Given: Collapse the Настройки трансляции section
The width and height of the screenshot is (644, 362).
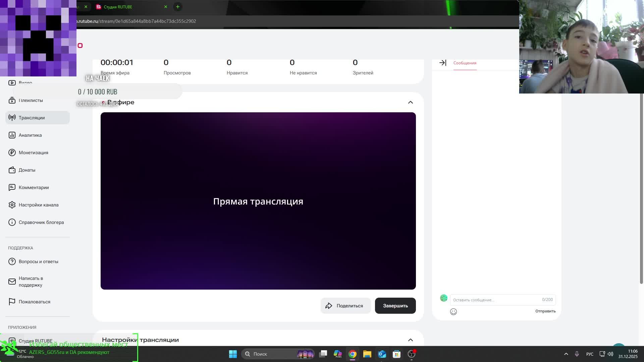Looking at the screenshot, I should pyautogui.click(x=411, y=340).
